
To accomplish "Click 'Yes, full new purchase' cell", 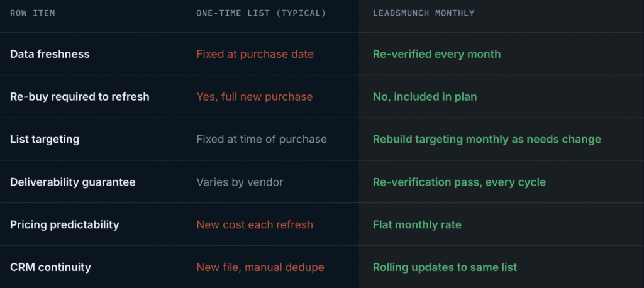I will [254, 97].
